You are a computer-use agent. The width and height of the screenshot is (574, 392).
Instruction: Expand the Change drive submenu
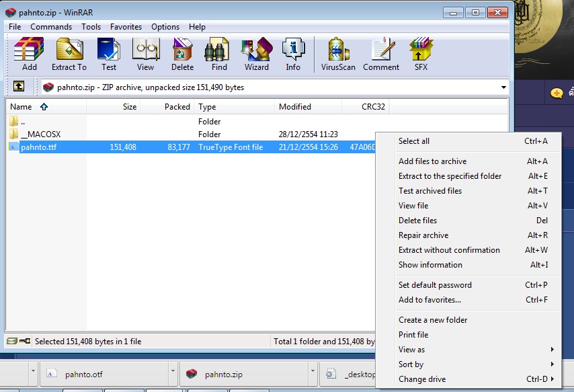point(552,379)
